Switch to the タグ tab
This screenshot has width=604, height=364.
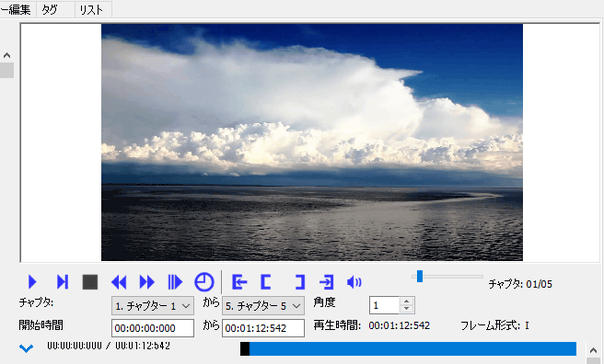click(55, 10)
